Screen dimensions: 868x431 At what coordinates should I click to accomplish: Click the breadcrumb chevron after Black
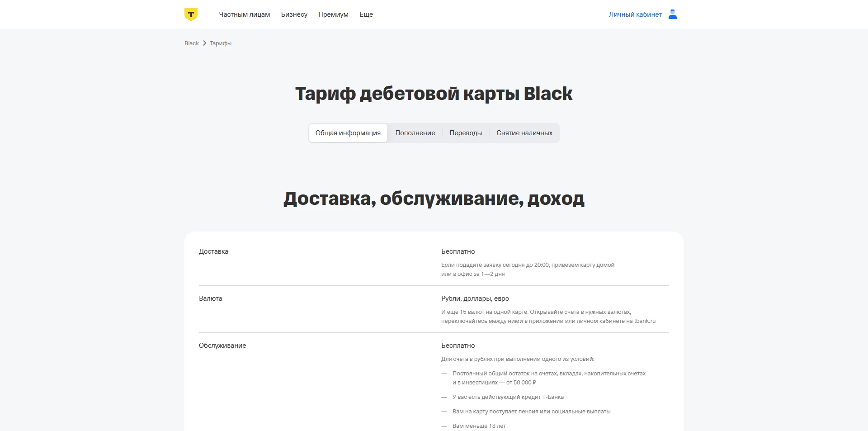pyautogui.click(x=204, y=43)
